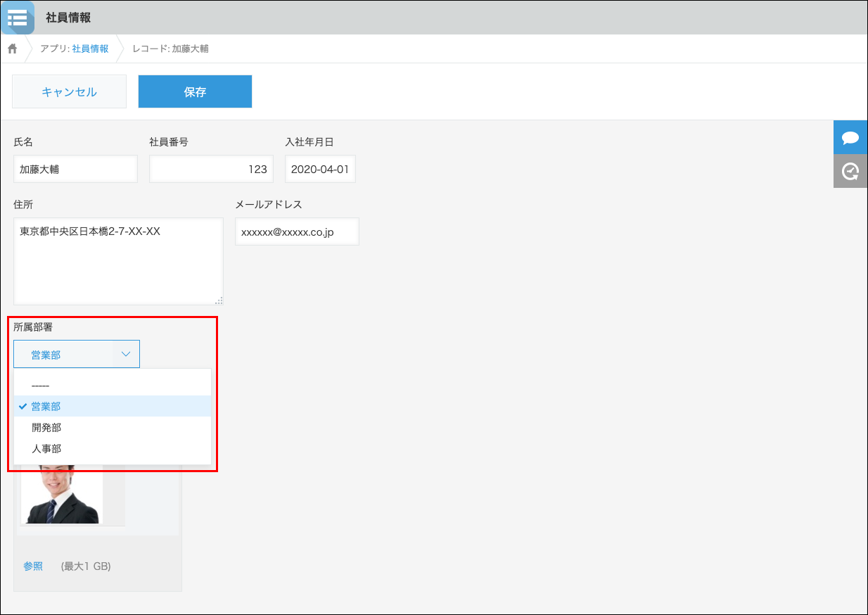Collapse the 所属部署 dropdown showing 営業部
Viewport: 868px width, 615px height.
pos(77,354)
